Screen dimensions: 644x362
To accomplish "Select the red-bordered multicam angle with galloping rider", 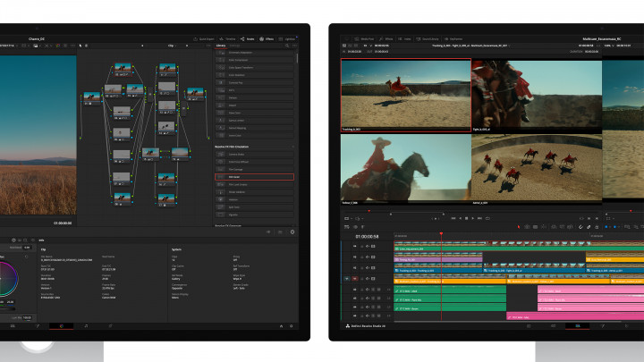I will (406, 96).
